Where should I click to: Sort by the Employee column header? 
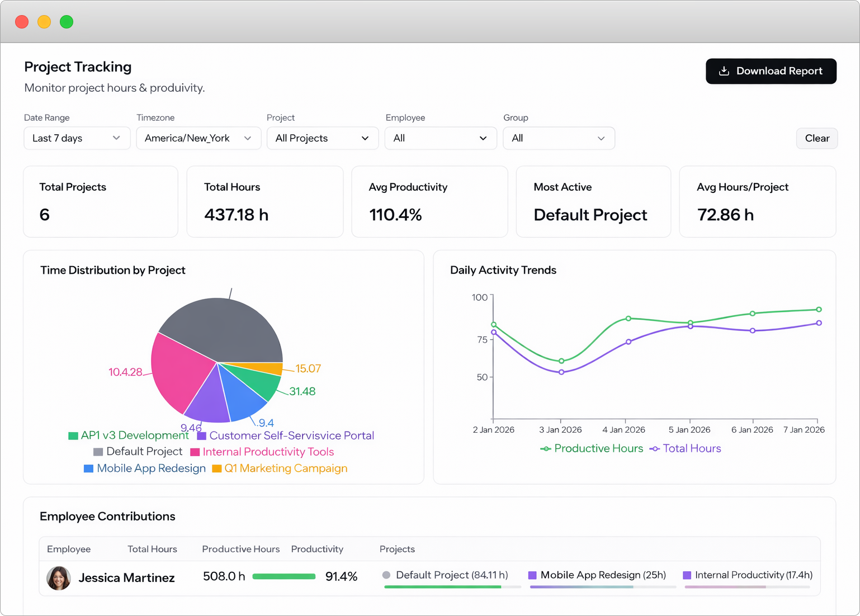(69, 549)
